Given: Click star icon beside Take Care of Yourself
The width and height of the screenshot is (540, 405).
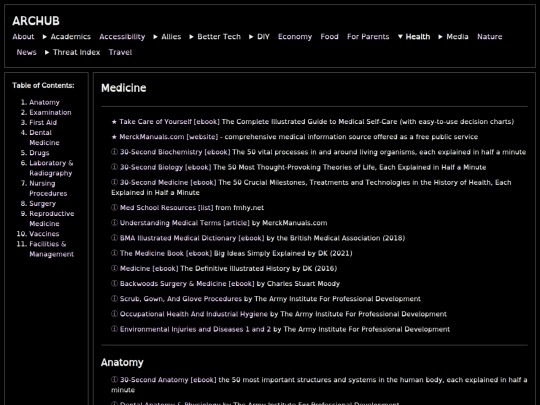Looking at the screenshot, I should click(x=114, y=122).
